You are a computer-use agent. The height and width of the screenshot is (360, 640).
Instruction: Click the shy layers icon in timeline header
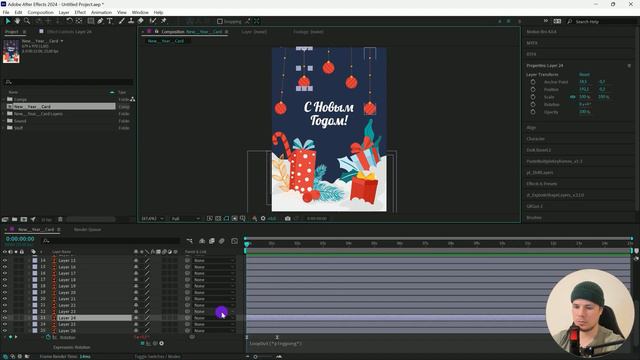coord(202,241)
